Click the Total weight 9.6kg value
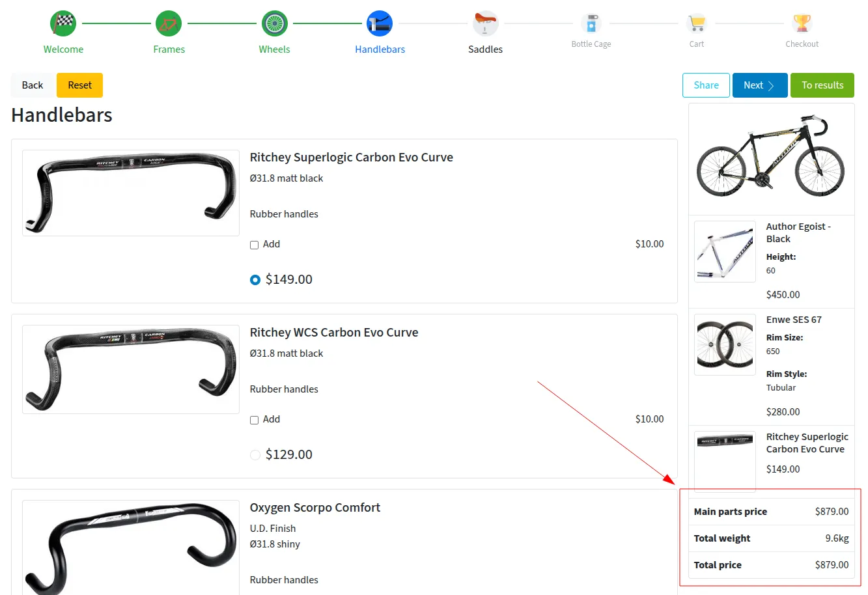Viewport: 868px width, 595px height. (837, 538)
